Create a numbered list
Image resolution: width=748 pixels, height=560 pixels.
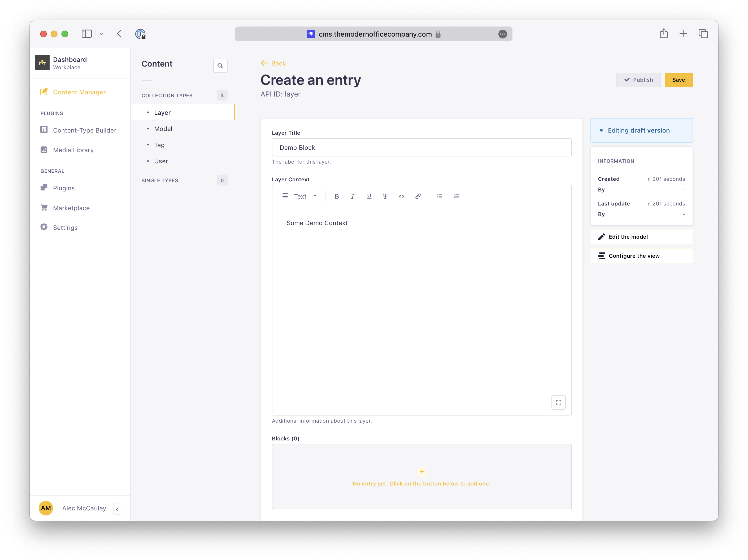456,196
